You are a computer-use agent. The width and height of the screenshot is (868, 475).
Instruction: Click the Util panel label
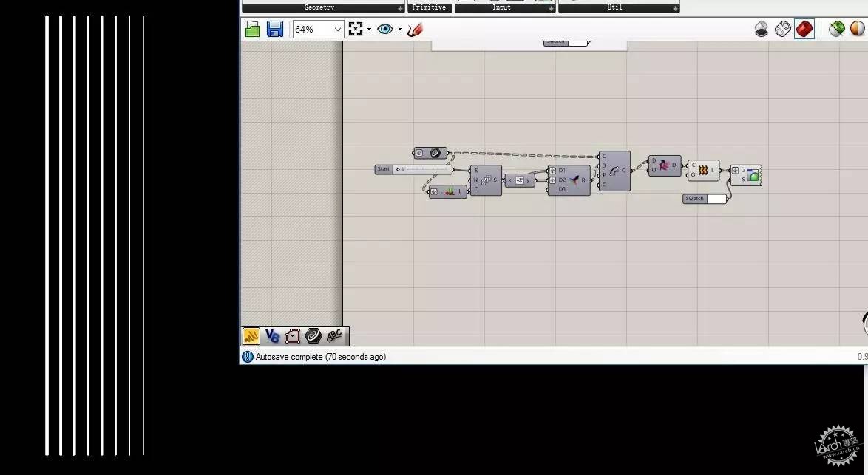coord(614,7)
